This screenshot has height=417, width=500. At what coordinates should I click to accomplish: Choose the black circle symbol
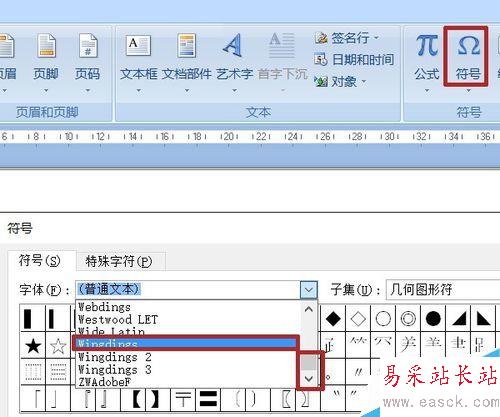click(x=433, y=319)
